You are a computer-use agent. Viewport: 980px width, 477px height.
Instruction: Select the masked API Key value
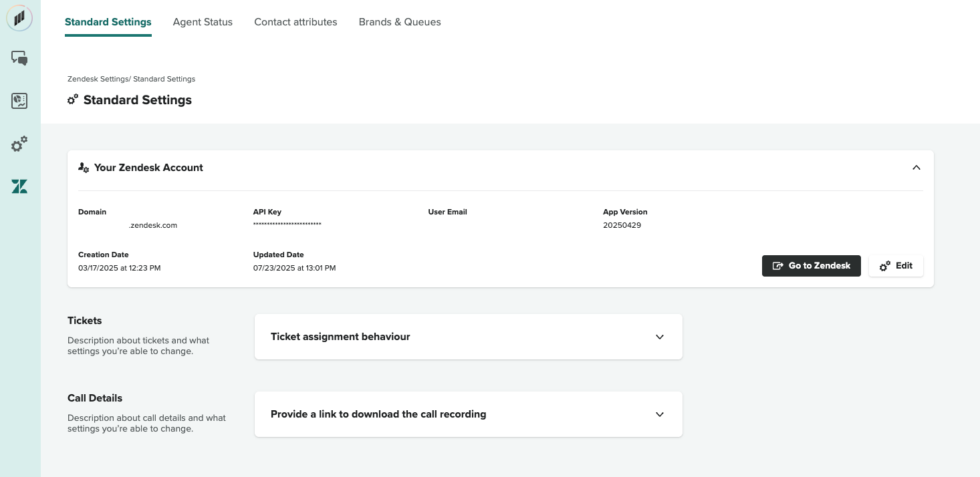(x=287, y=224)
